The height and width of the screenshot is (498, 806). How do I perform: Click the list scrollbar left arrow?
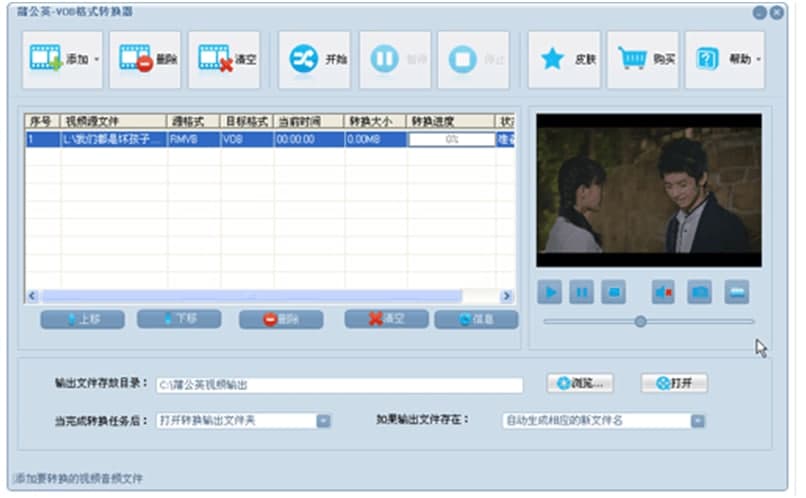coord(32,296)
